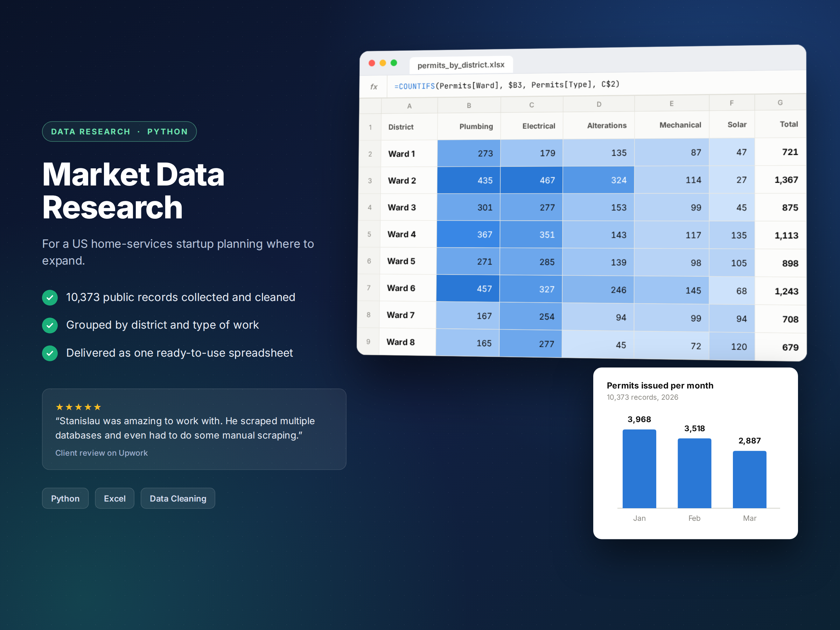Click the Excel tag

(x=115, y=498)
